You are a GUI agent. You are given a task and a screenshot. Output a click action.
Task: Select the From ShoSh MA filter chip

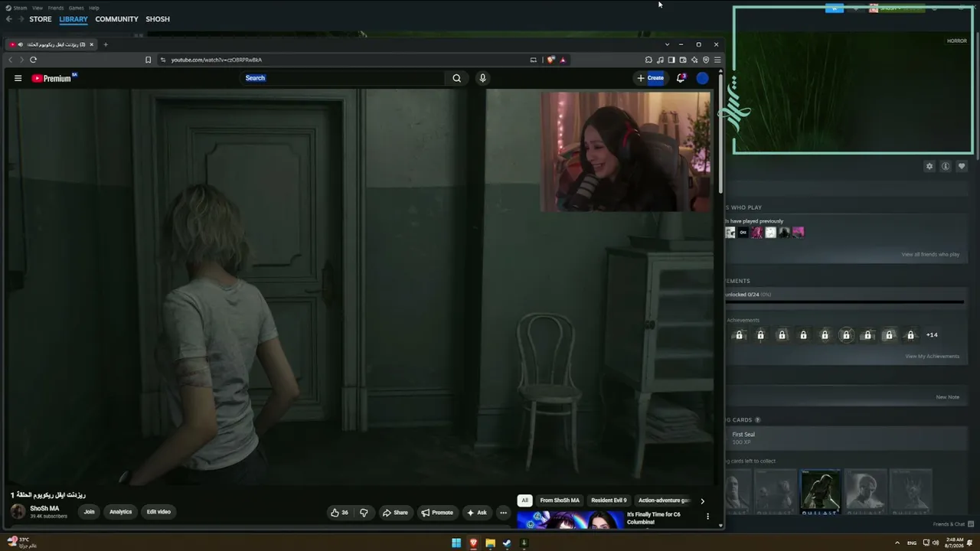point(560,500)
